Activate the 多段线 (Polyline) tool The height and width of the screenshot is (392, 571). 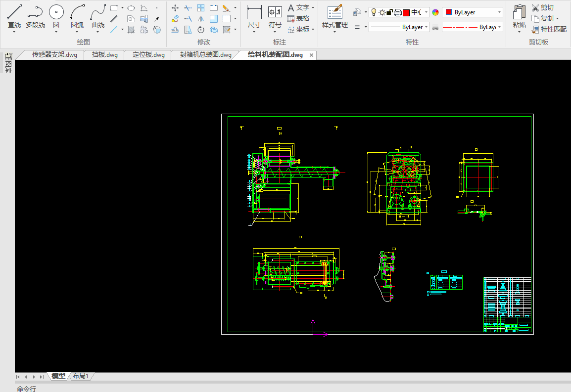point(35,13)
